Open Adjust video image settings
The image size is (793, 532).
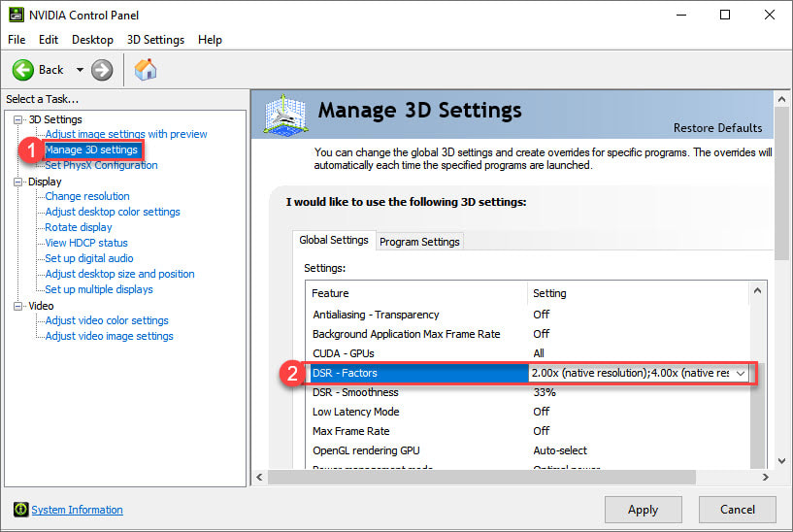109,336
